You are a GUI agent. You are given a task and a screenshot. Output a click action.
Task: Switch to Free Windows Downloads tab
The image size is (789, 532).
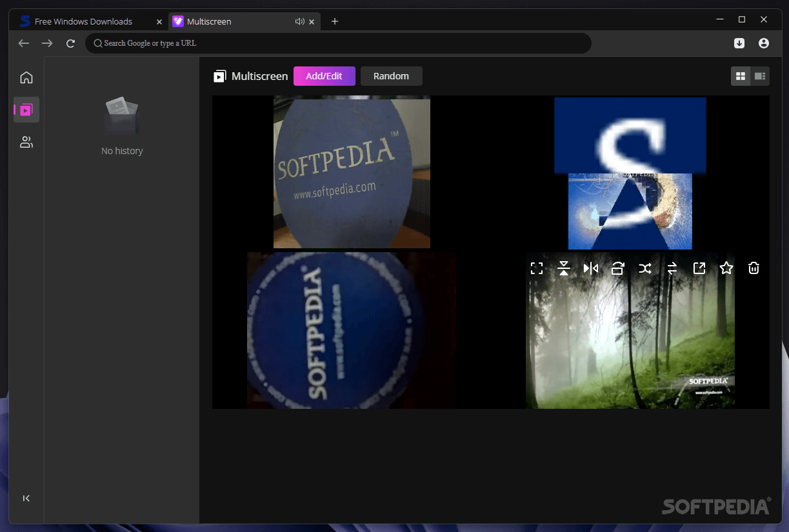[90, 21]
